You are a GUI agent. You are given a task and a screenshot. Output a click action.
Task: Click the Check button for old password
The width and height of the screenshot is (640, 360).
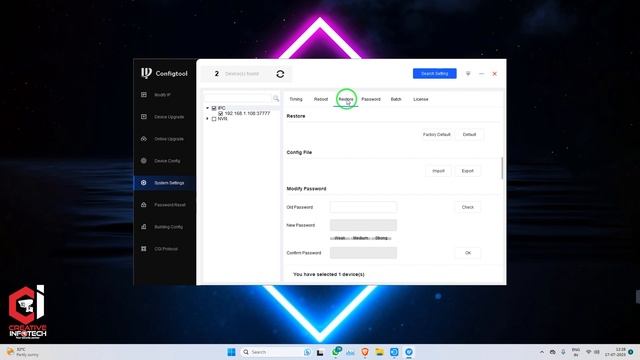pos(468,207)
